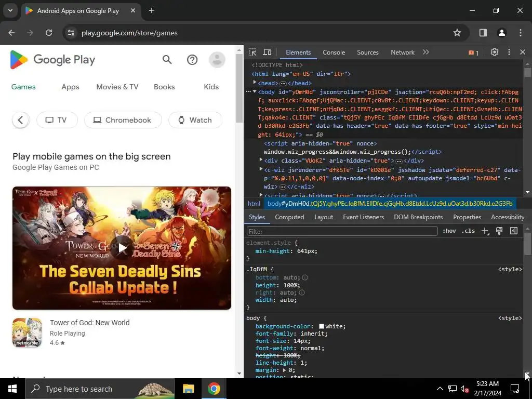532x399 pixels.
Task: View site information icon in address bar
Action: [71, 33]
